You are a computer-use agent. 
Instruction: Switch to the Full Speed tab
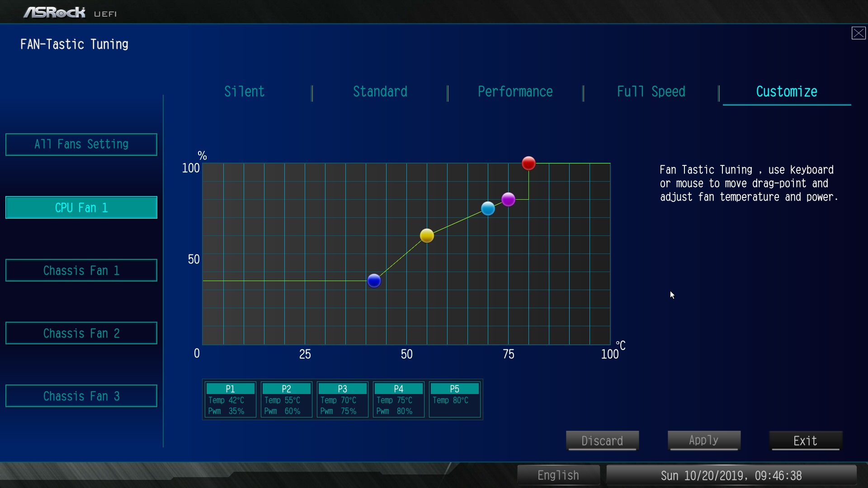[651, 92]
